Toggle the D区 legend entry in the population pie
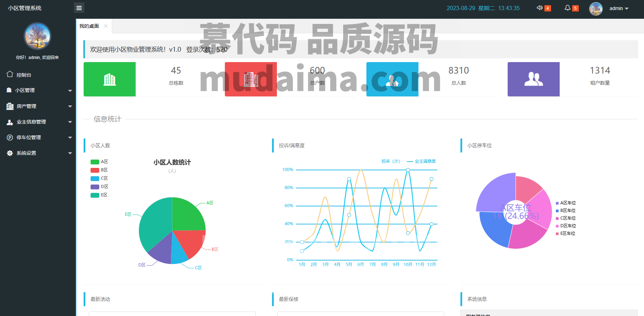The height and width of the screenshot is (316, 644). point(99,187)
